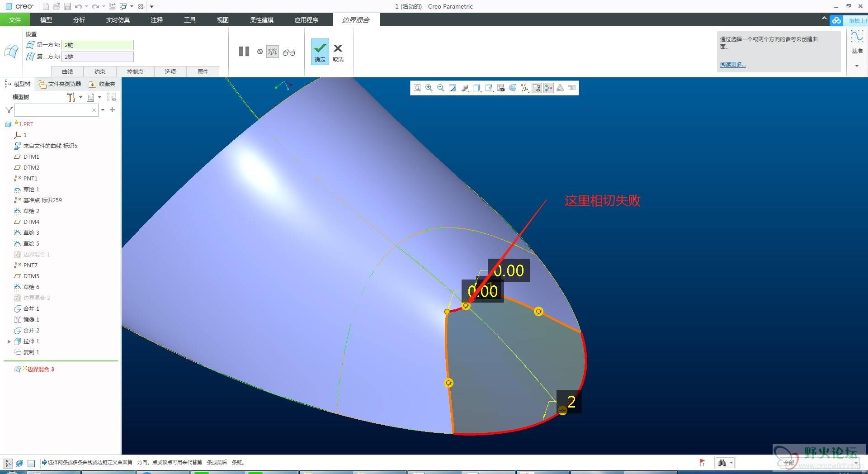Toggle the mesh preview icon
The image size is (868, 474).
273,52
